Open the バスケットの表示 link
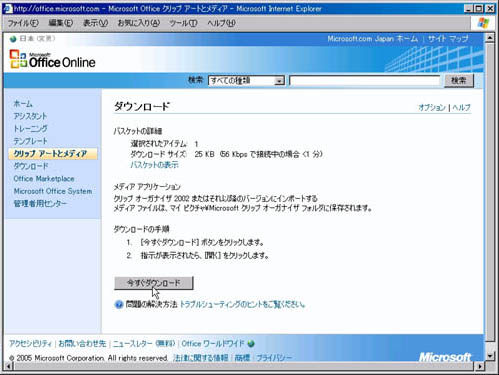 pos(154,165)
